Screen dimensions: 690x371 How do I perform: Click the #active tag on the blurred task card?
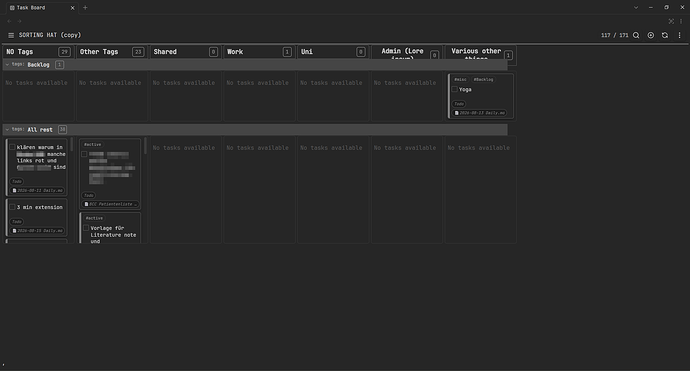(92, 144)
